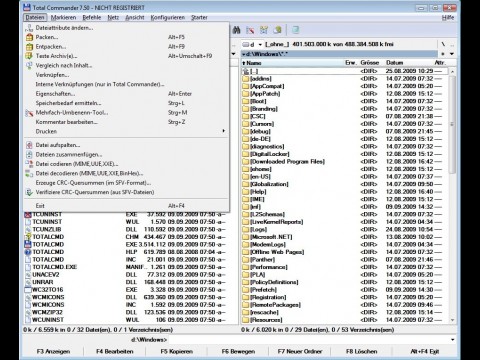
Task: Click the F7 Neuer Ordner button
Action: point(300,351)
